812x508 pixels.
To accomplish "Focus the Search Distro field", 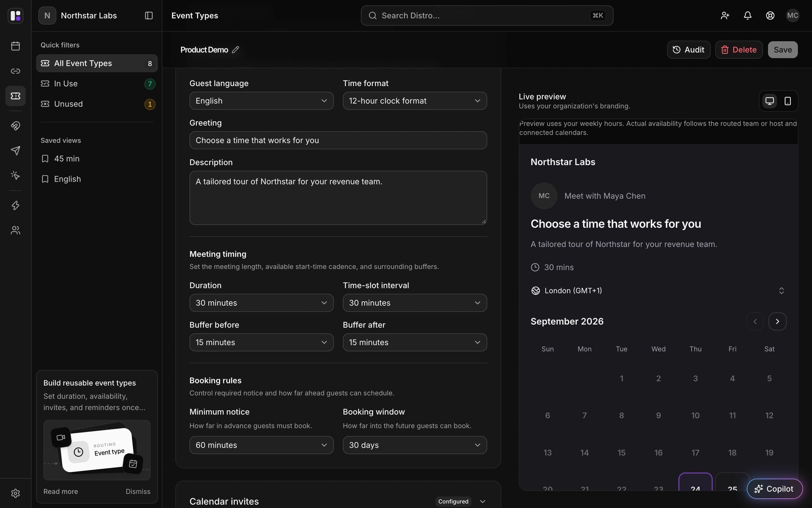I will point(487,16).
